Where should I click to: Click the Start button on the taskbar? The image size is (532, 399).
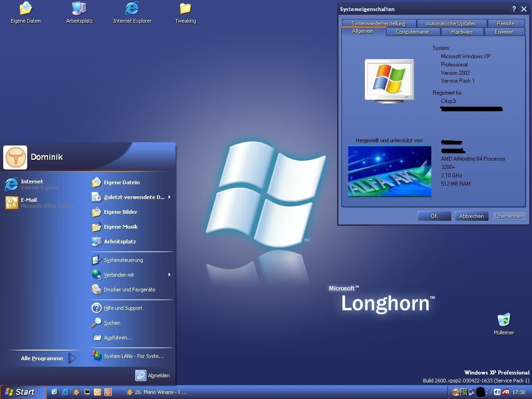[23, 392]
